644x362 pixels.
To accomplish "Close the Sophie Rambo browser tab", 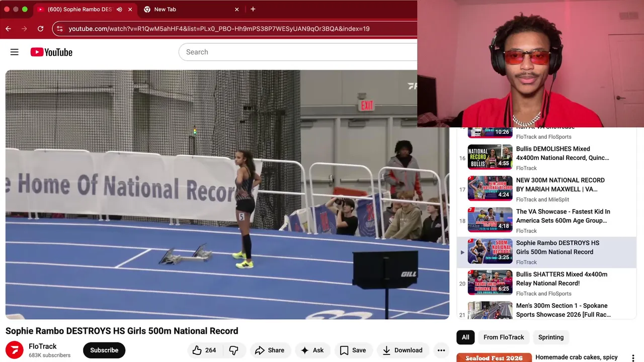I will (130, 9).
